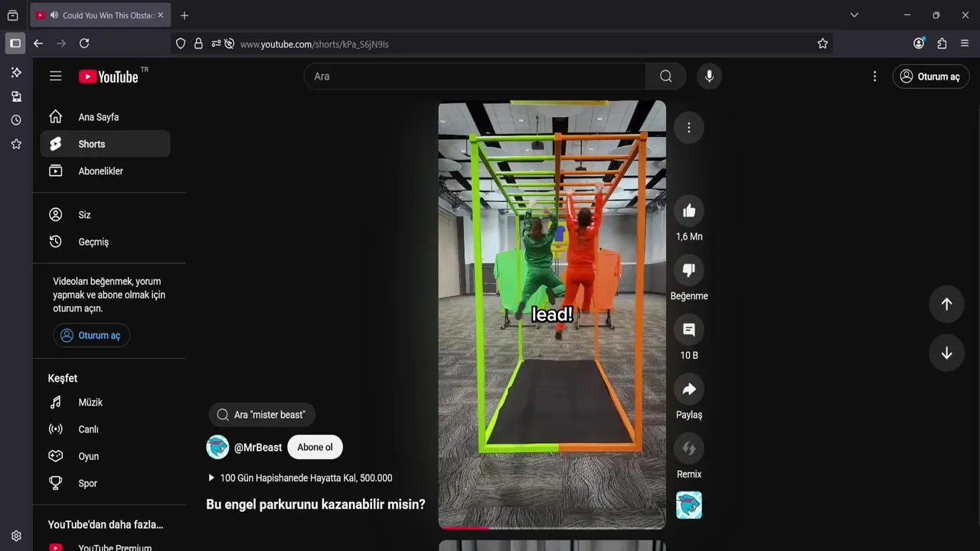Viewport: 980px width, 551px height.
Task: Like the Short with thumbs up
Action: click(689, 210)
